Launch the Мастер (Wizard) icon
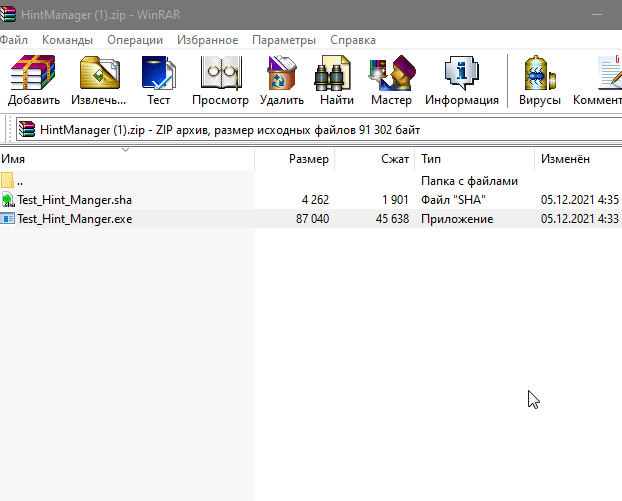 (x=392, y=73)
